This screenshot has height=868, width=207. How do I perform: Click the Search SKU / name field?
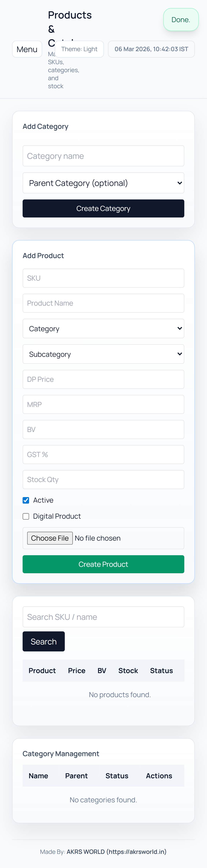pos(103,617)
